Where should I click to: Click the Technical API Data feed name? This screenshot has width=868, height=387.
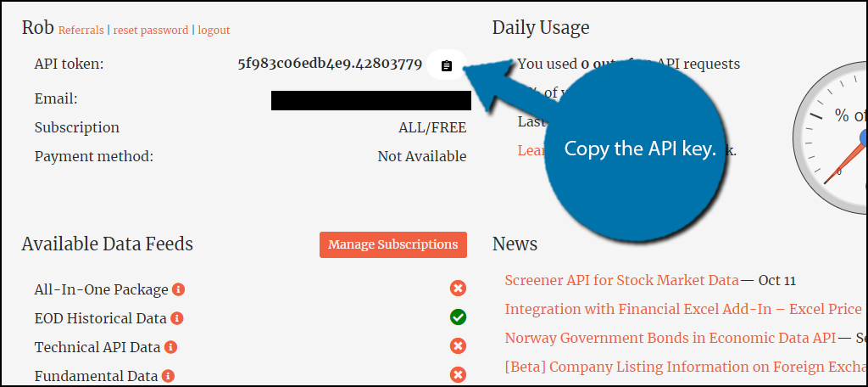coord(97,348)
